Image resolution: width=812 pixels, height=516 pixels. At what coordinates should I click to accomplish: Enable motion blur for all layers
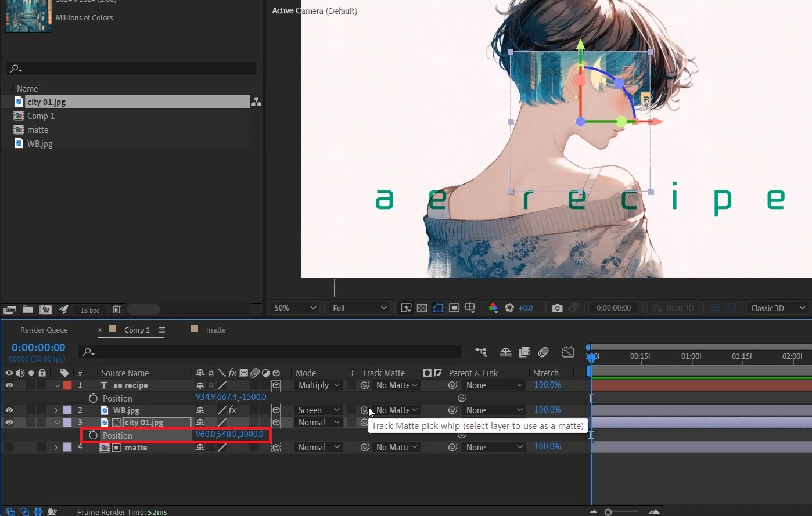coord(544,352)
